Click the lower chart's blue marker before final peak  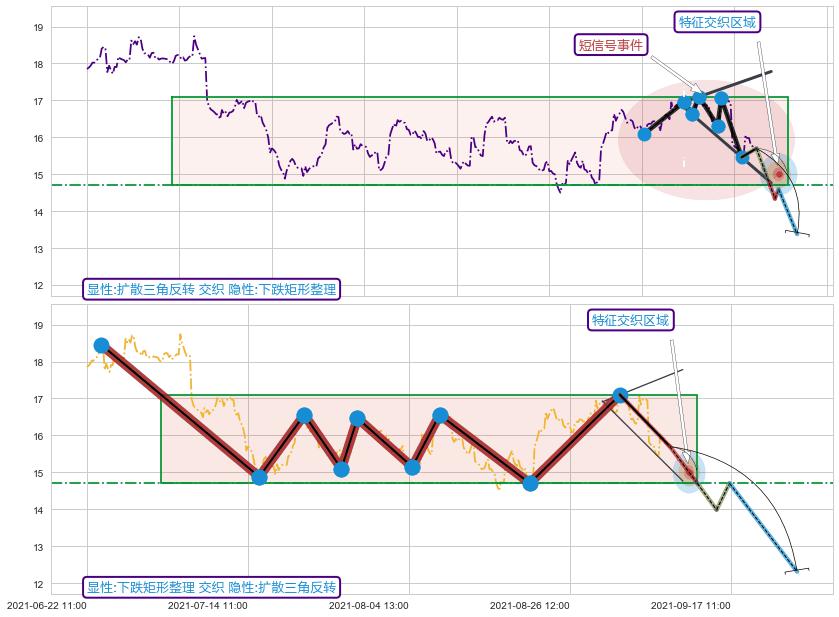[530, 483]
